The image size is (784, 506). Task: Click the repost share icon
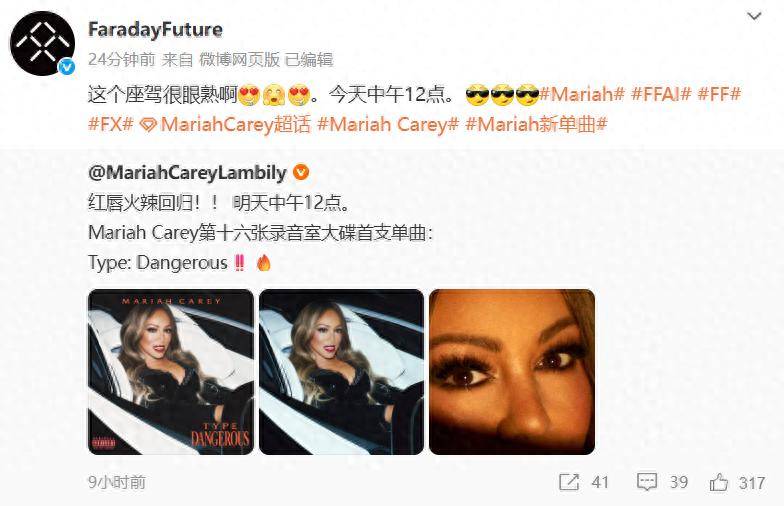(569, 482)
